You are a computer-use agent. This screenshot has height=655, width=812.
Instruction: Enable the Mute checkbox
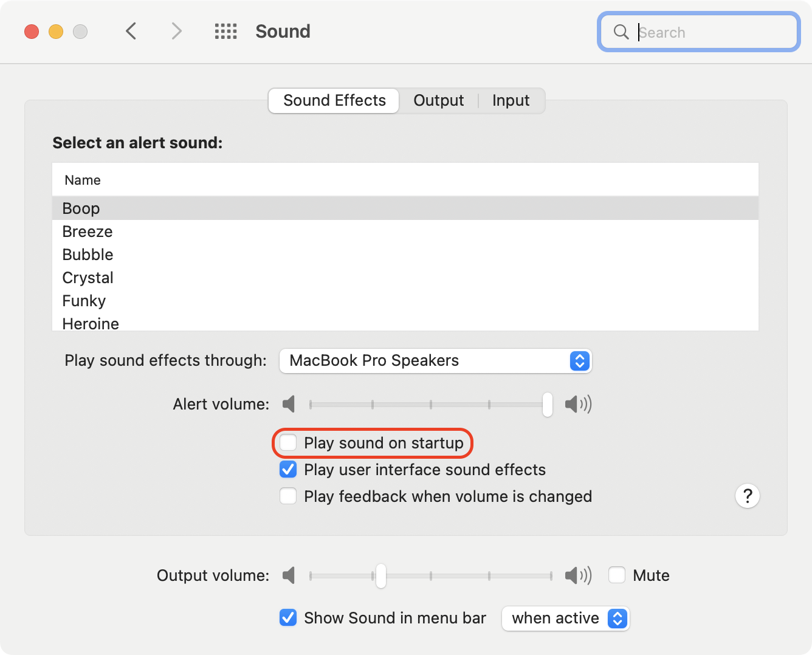pyautogui.click(x=617, y=575)
